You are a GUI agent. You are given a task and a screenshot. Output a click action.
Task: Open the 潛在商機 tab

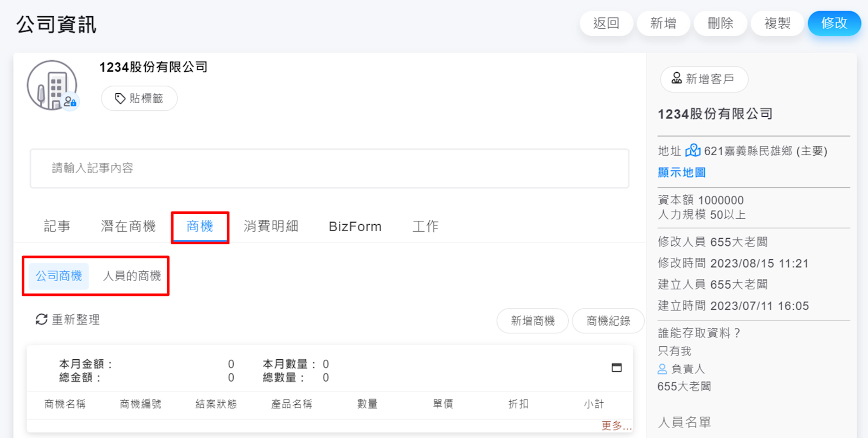point(128,226)
